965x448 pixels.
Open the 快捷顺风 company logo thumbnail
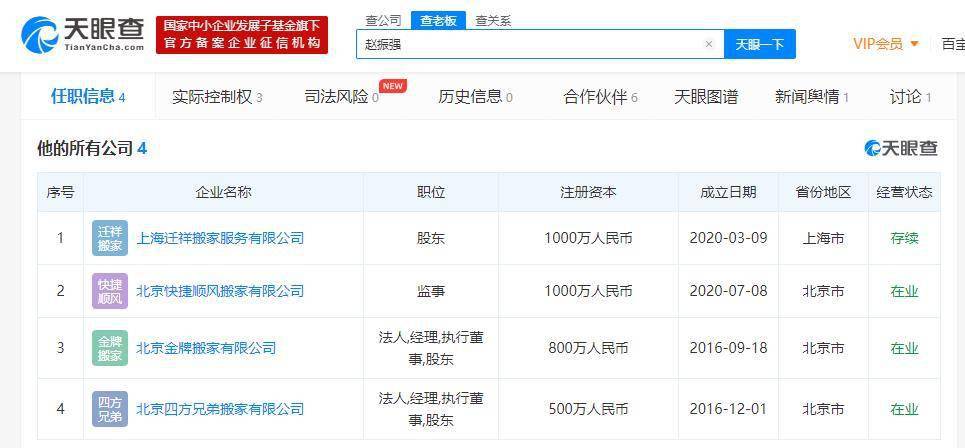[110, 291]
